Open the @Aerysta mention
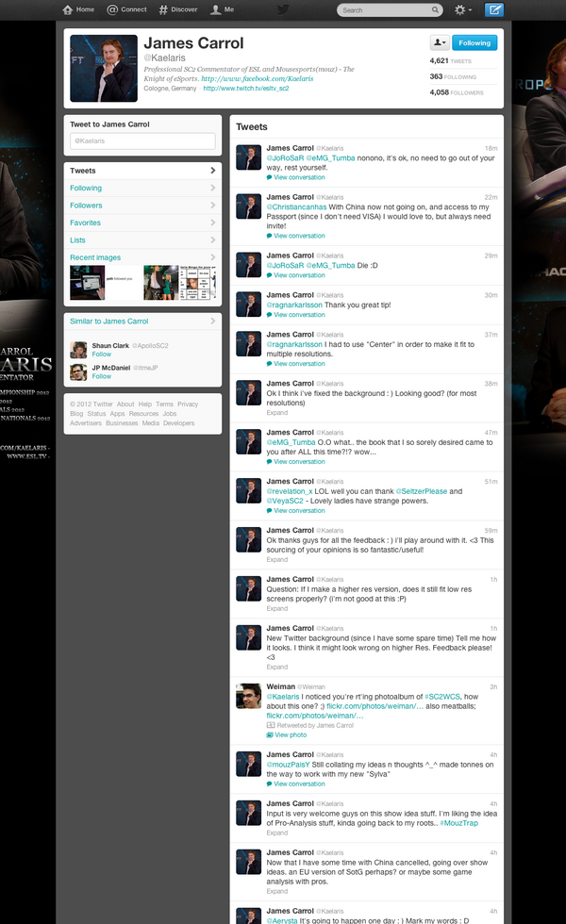Screen dimensions: 566x924 tap(282, 920)
